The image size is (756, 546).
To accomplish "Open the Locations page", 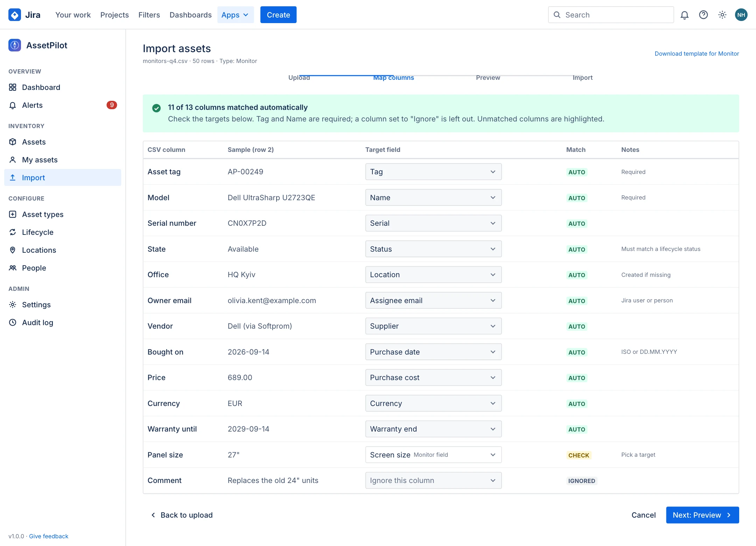I will point(63,250).
